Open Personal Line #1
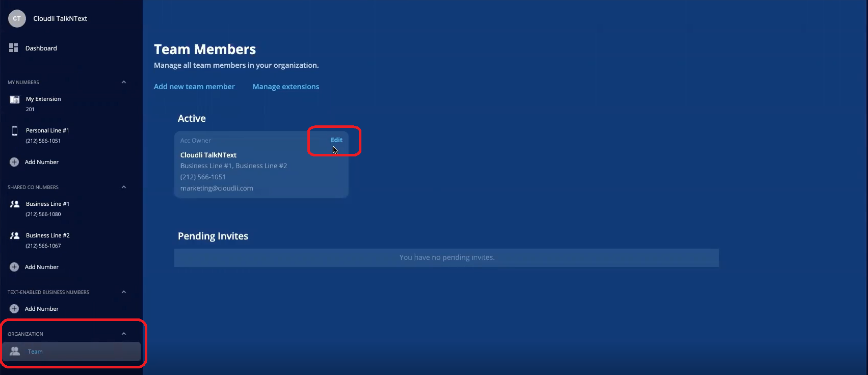 47,135
